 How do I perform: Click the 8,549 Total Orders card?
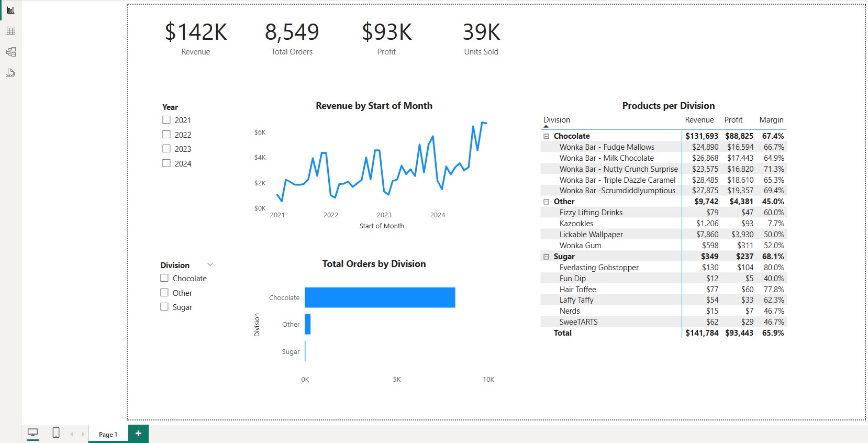(292, 38)
